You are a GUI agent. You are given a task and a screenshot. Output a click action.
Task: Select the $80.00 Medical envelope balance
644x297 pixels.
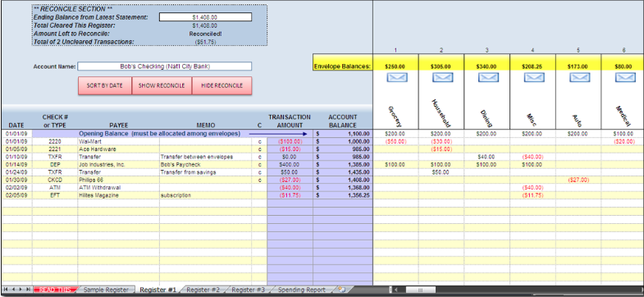623,66
